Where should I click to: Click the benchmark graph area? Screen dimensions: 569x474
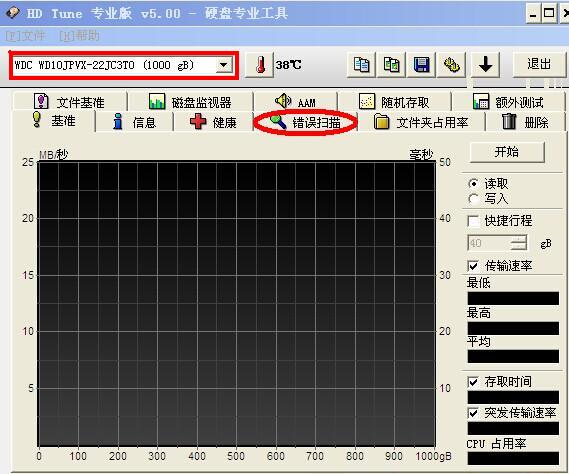(x=237, y=304)
